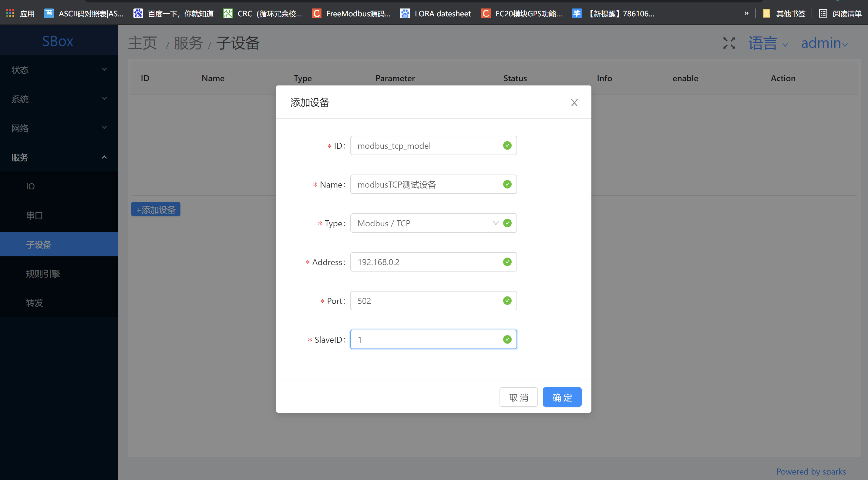
Task: Click the green check in Type field
Action: tap(507, 223)
